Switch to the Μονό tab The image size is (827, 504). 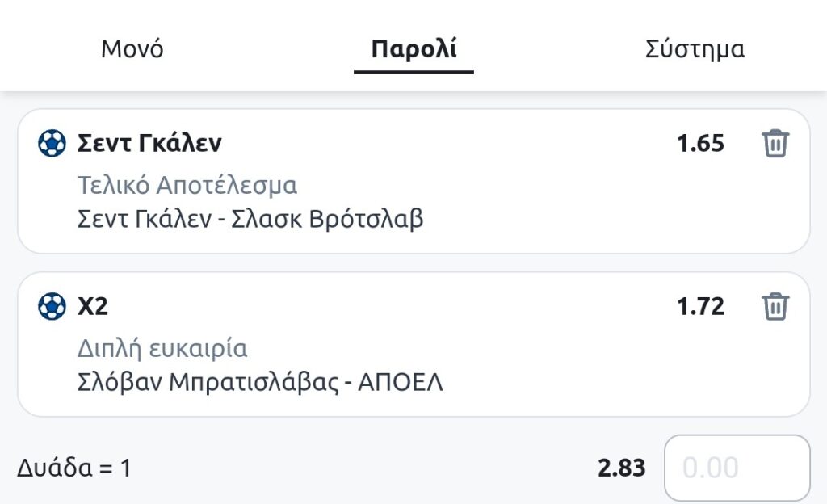point(132,49)
